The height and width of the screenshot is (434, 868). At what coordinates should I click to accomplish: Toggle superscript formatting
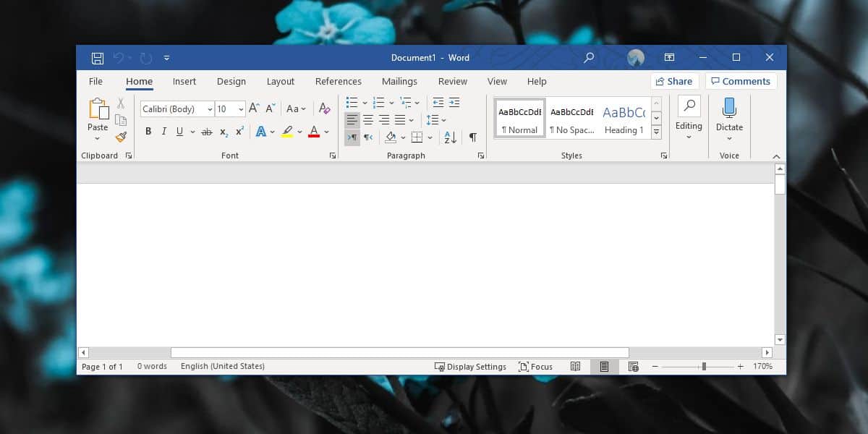[240, 132]
